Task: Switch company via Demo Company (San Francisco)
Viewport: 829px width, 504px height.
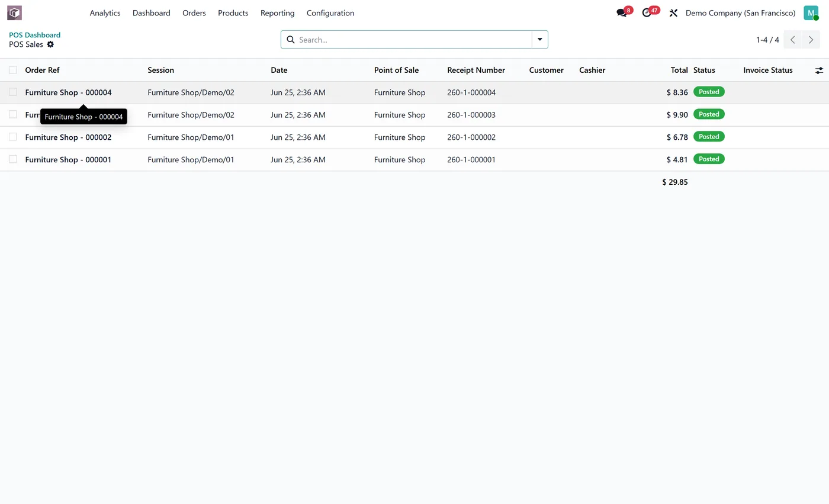Action: 740,13
